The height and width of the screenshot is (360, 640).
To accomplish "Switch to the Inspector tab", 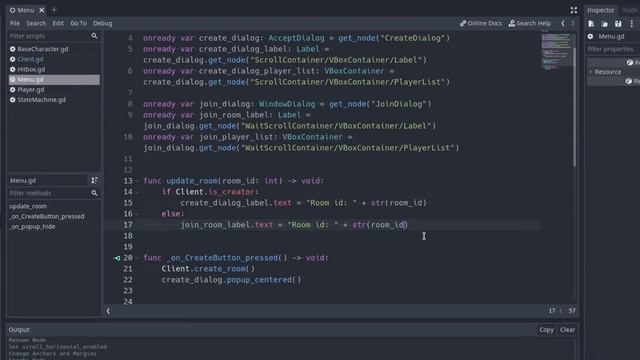I will [x=600, y=10].
